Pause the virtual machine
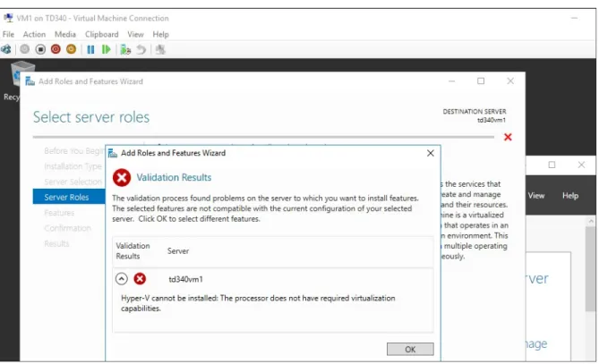Image resolution: width=599 pixels, height=364 pixels. click(x=90, y=49)
